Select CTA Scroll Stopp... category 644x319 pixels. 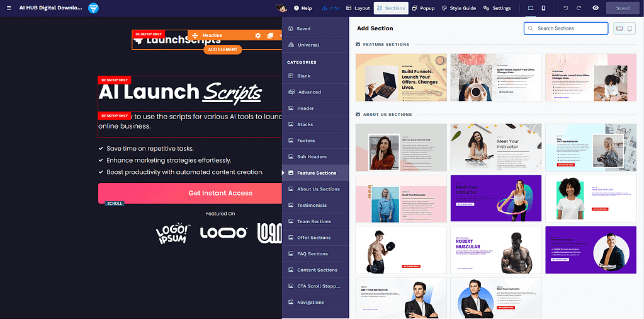315,286
